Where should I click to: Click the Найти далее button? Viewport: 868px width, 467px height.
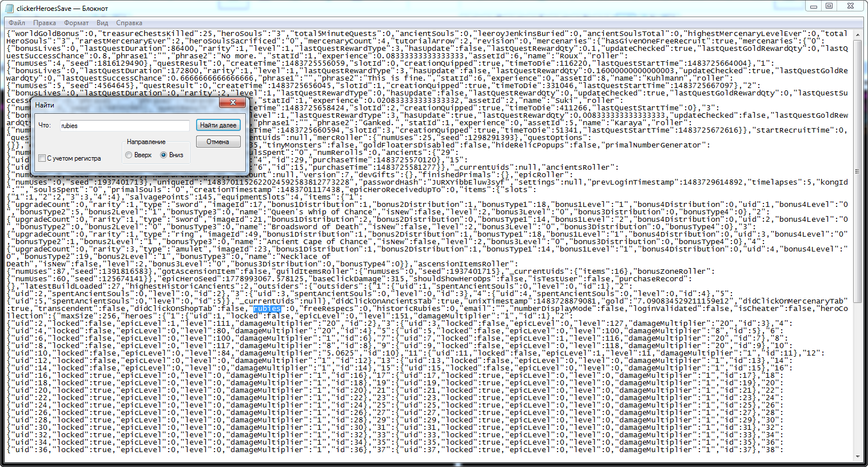click(218, 125)
